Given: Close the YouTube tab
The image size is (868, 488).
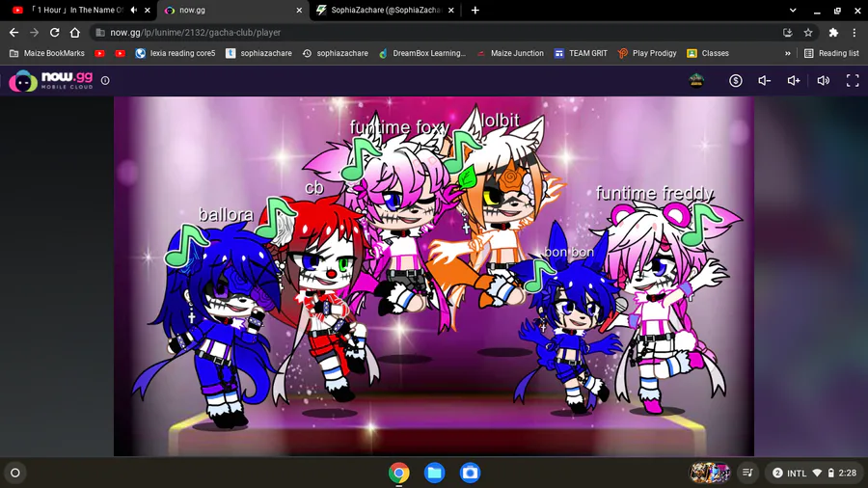Looking at the screenshot, I should pyautogui.click(x=148, y=10).
